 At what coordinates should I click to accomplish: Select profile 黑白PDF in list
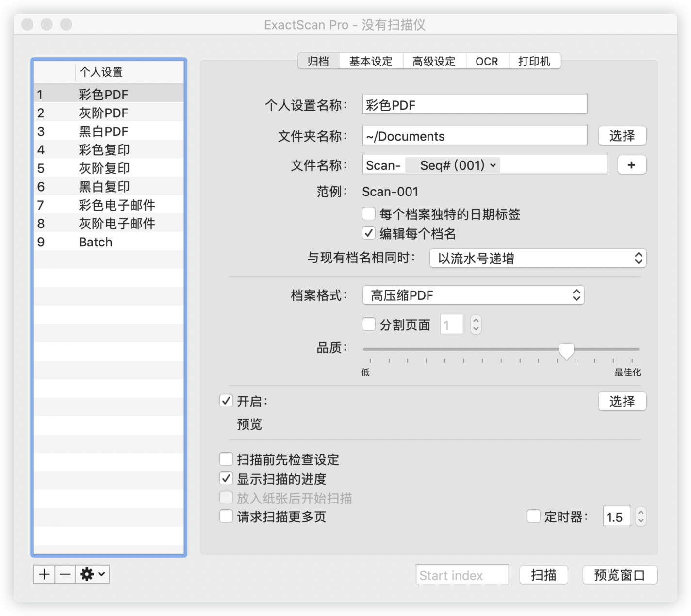click(109, 131)
